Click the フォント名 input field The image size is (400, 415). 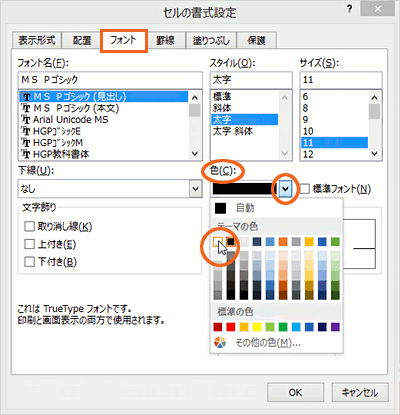[110, 80]
